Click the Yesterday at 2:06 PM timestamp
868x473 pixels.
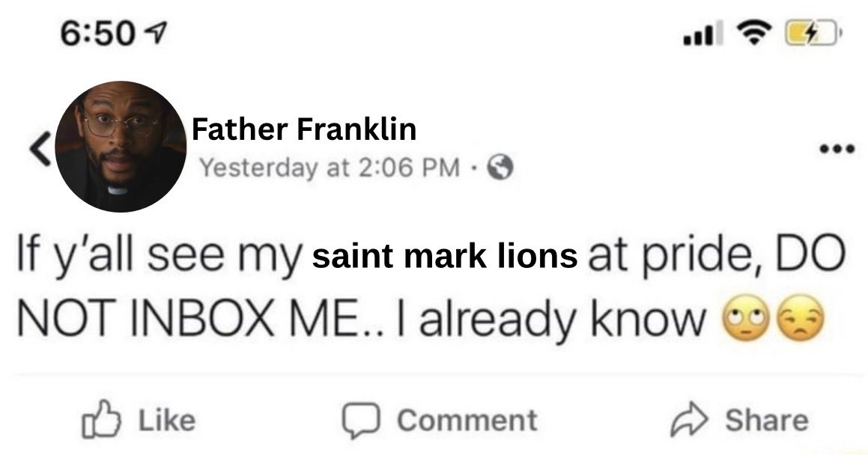point(330,168)
